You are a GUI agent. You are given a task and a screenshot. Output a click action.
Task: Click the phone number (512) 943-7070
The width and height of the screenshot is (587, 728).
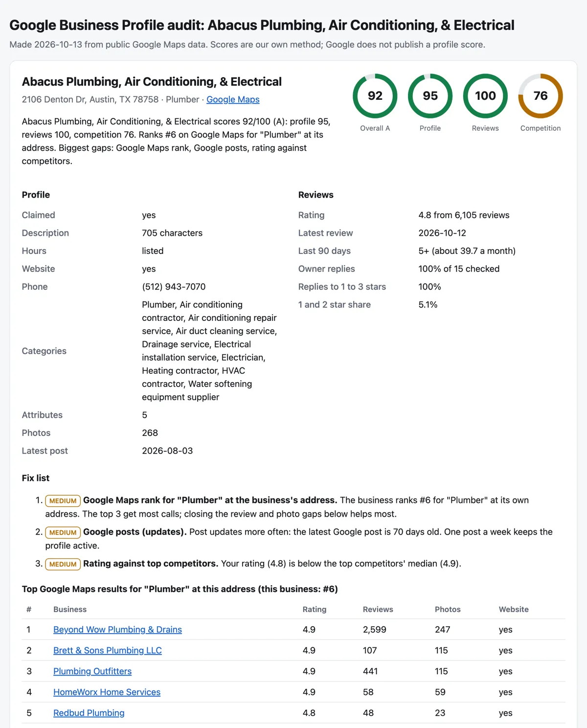[174, 287]
